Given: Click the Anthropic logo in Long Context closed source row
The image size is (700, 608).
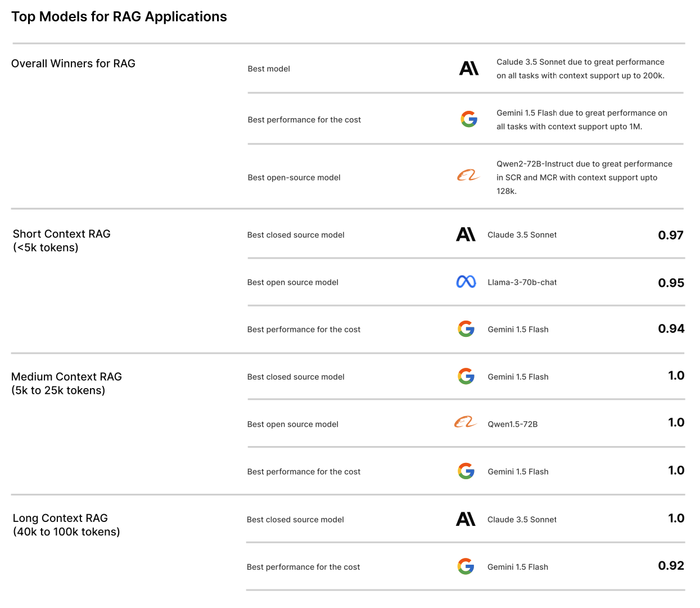Looking at the screenshot, I should coord(466,519).
